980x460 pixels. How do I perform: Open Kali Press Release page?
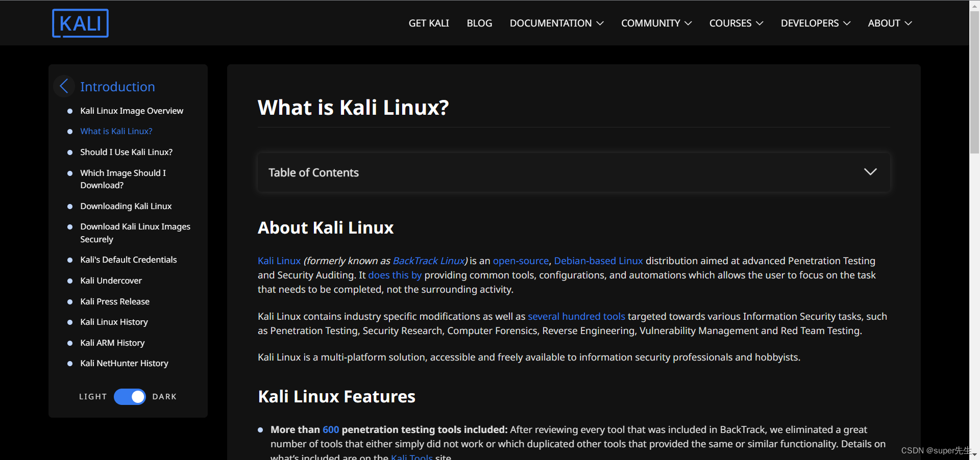[115, 301]
